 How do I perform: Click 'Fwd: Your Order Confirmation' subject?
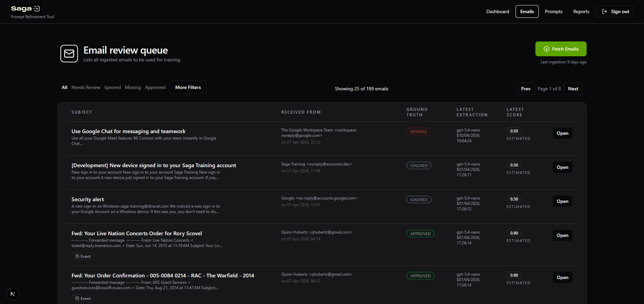163,276
